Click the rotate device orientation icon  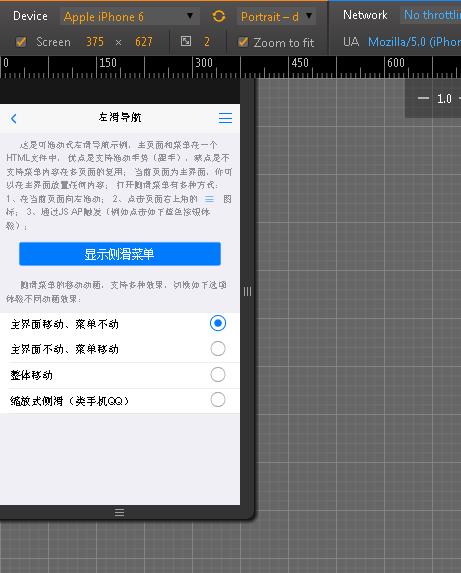[218, 16]
